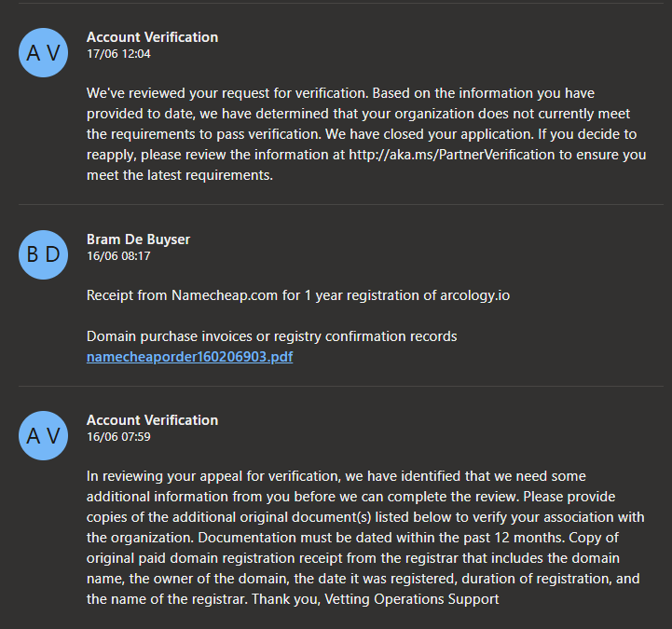Click Account Verification name on 17/06 message
The height and width of the screenshot is (629, 672).
[x=152, y=37]
